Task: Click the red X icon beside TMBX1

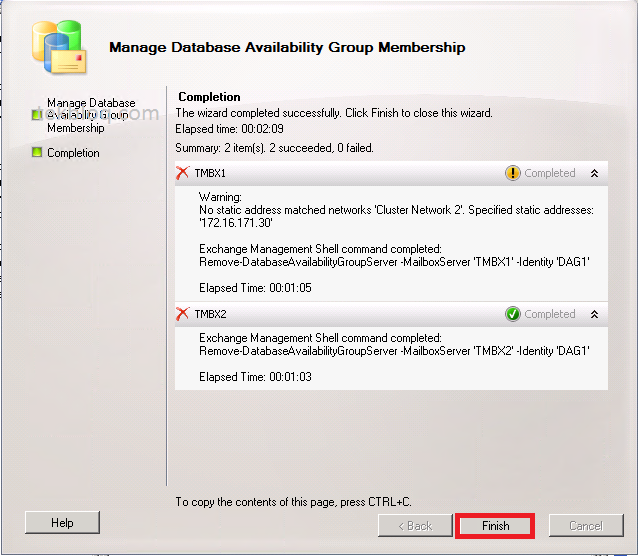Action: pos(183,173)
